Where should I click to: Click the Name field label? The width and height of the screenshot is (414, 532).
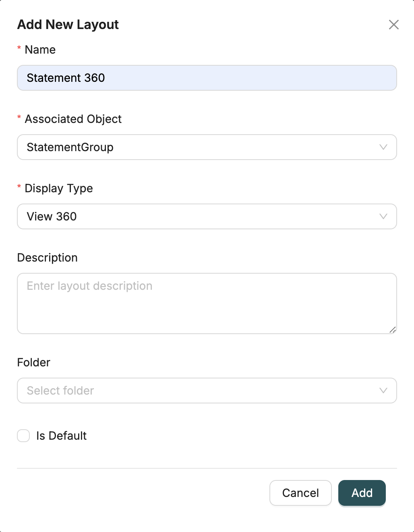(40, 50)
